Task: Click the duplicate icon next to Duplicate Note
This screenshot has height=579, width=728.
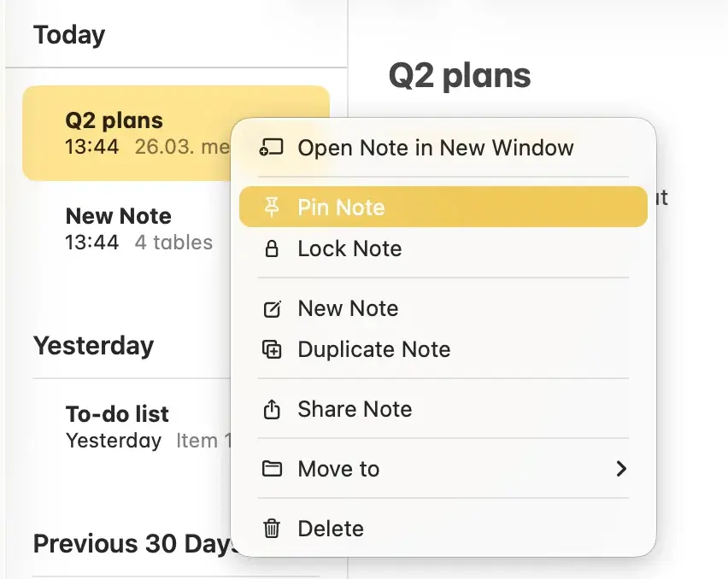Action: point(271,349)
